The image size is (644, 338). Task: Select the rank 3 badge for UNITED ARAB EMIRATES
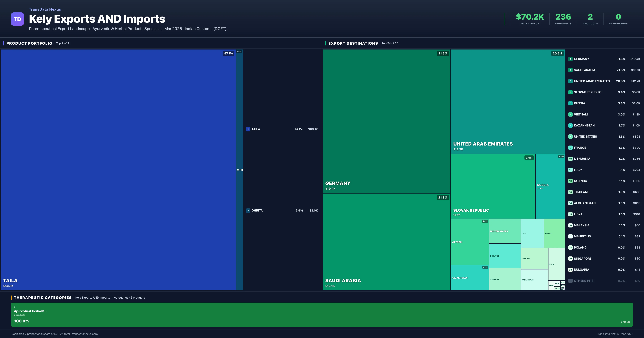(570, 81)
